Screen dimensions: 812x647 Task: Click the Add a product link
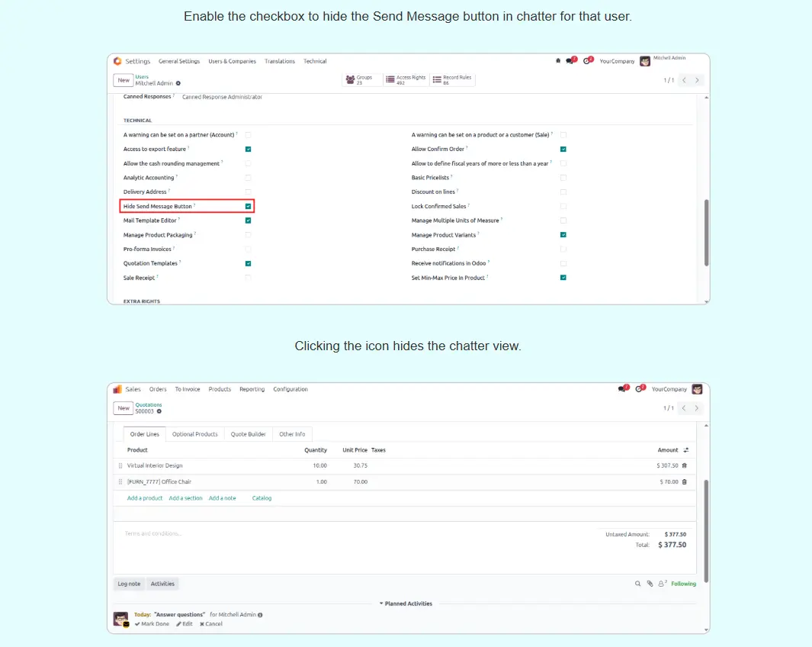(145, 498)
